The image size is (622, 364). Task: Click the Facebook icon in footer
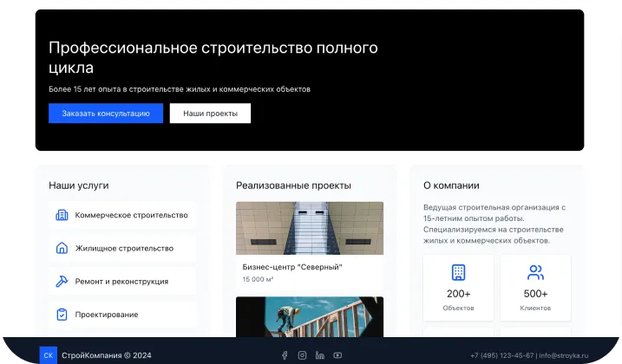coord(285,355)
